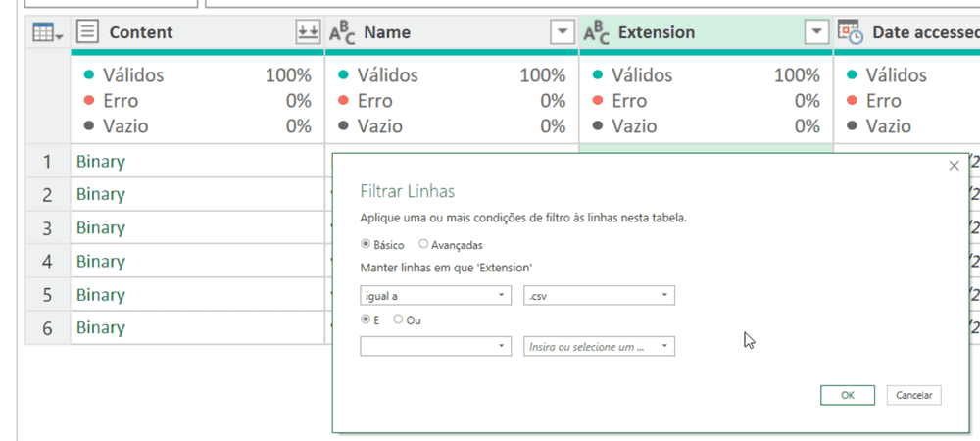
Task: Click the Extension column text type icon
Action: pos(596,32)
